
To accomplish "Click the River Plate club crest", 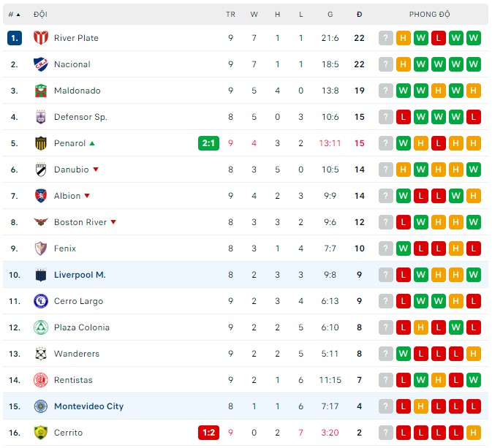I will (x=41, y=38).
